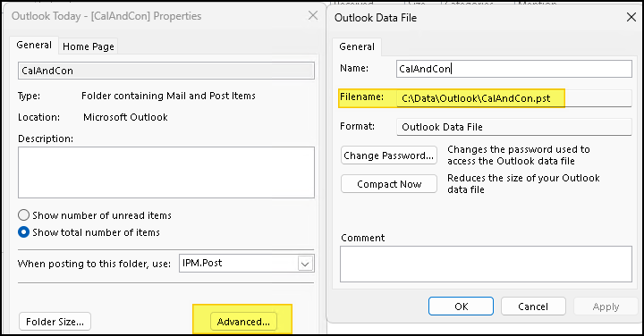Click Compact Now button
Screen dimensions: 644x336
389,184
